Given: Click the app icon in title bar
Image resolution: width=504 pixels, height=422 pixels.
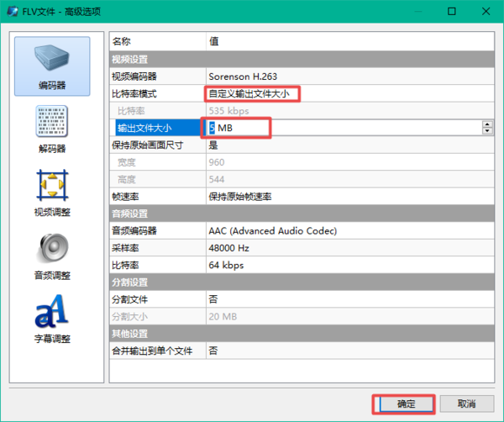Looking at the screenshot, I should [x=13, y=12].
